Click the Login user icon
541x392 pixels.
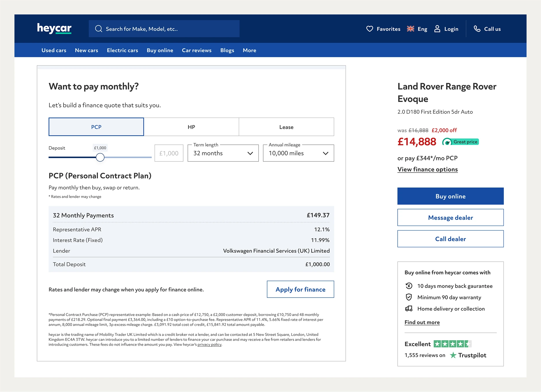[437, 29]
